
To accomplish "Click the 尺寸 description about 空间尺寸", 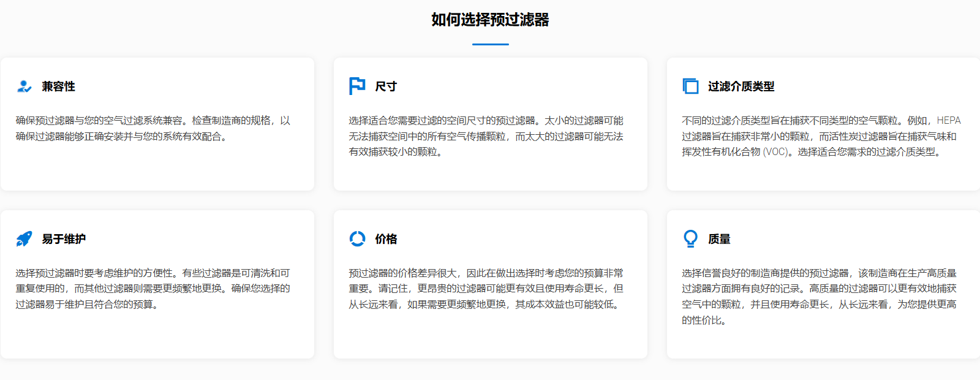I will tap(486, 136).
